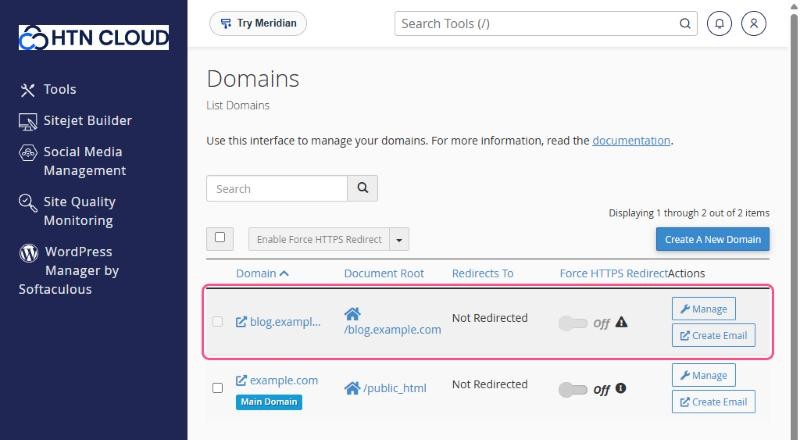Click Manage for example.com
This screenshot has height=440, width=800.
coord(704,375)
